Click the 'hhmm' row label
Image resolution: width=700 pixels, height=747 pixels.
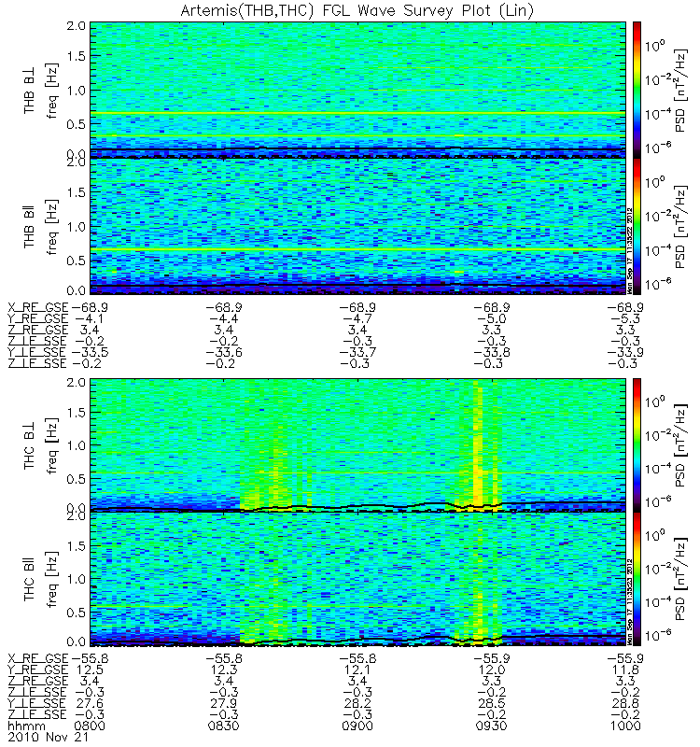pos(27,727)
